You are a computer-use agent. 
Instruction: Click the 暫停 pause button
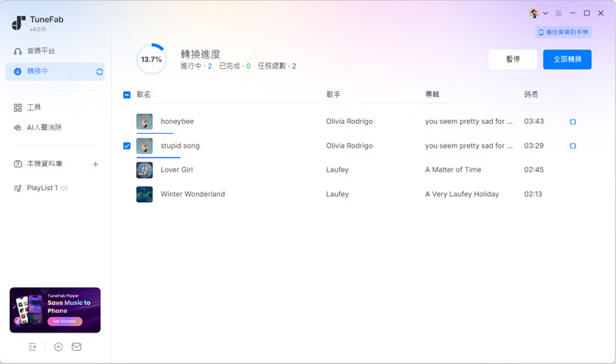pyautogui.click(x=513, y=59)
